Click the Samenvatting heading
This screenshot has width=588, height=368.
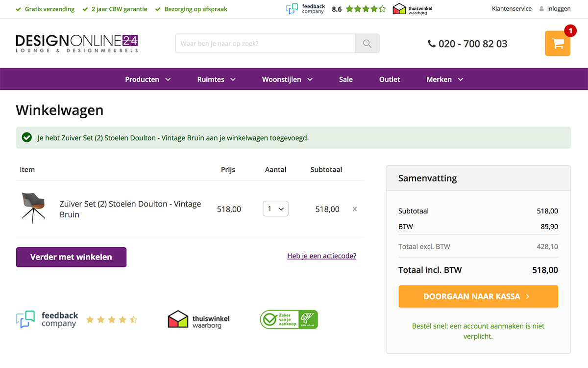point(428,178)
